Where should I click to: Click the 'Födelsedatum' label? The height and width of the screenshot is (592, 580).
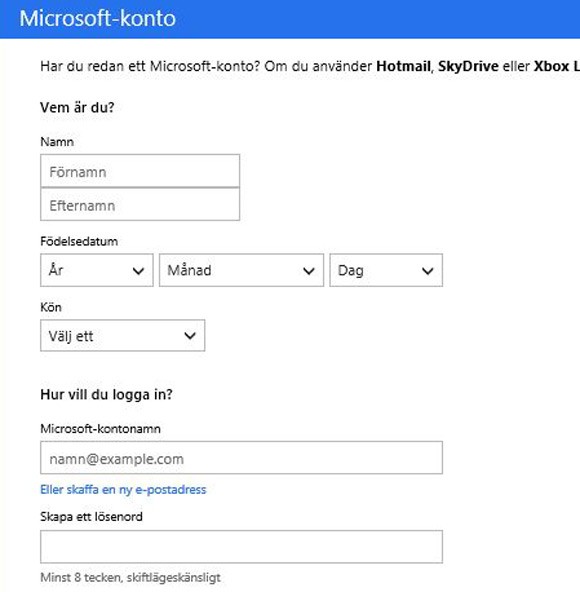79,241
